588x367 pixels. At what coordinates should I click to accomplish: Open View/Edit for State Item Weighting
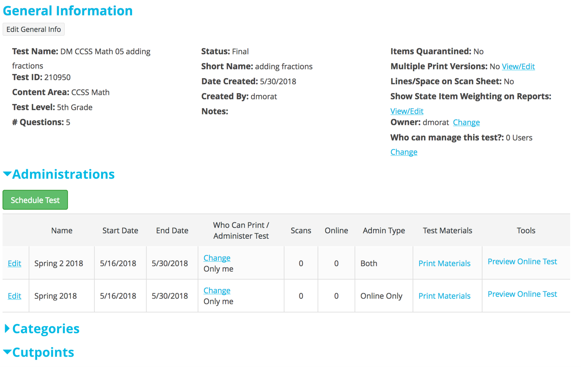(407, 111)
